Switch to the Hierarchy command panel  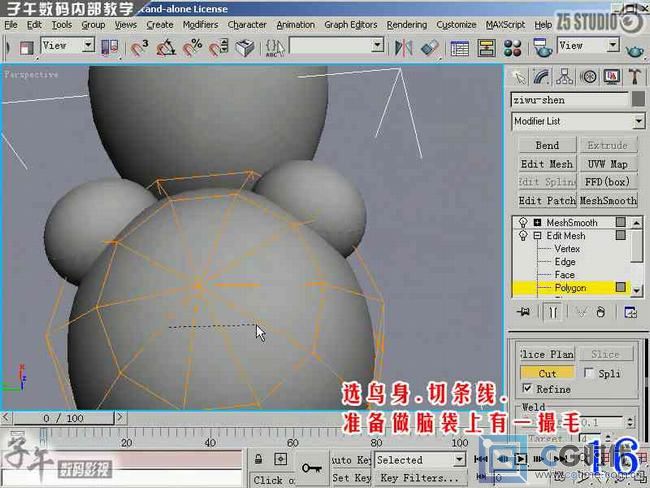point(565,77)
